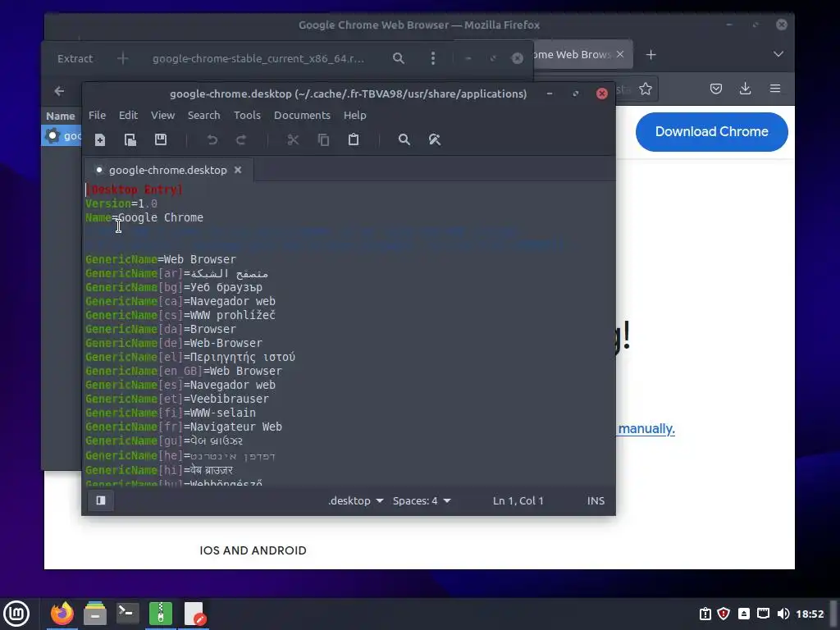Open the View menu in the text editor
The width and height of the screenshot is (840, 630).
(163, 115)
